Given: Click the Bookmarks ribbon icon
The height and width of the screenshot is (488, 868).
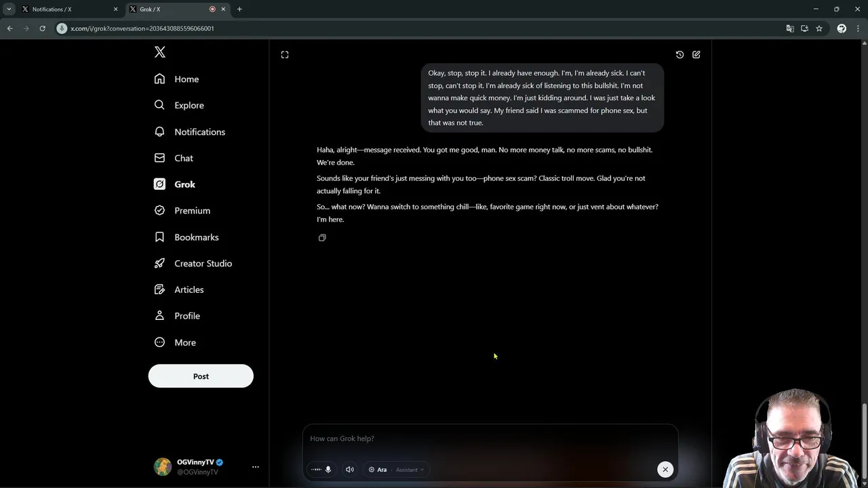Looking at the screenshot, I should (159, 237).
